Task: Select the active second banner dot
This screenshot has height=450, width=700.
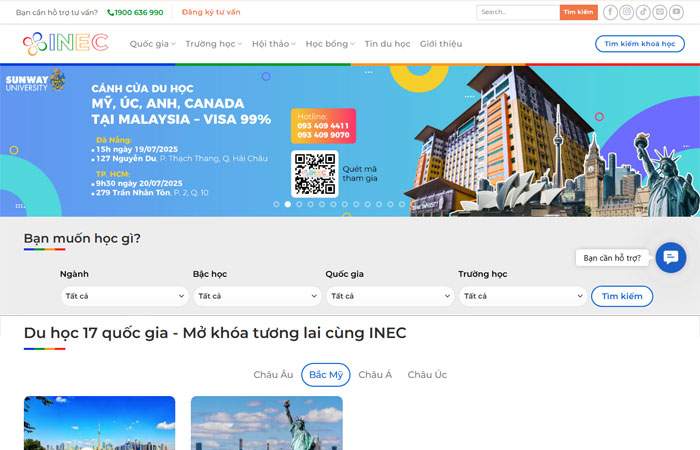Action: point(288,204)
